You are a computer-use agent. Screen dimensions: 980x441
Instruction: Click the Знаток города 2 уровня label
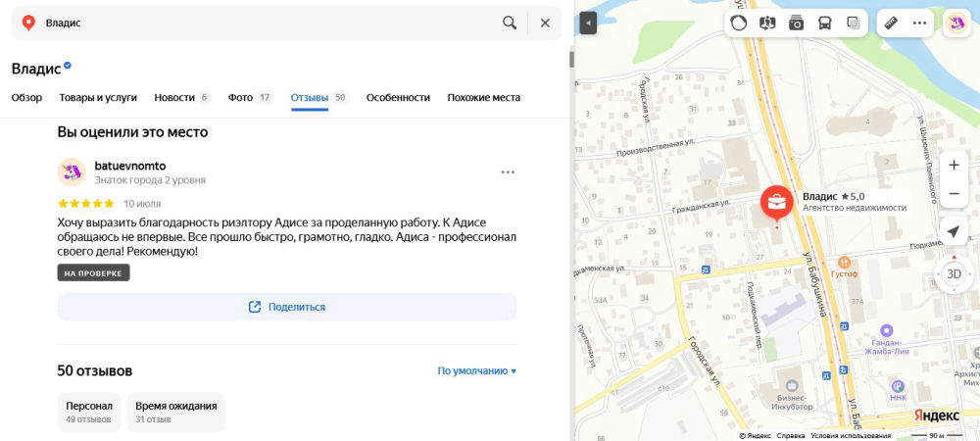pyautogui.click(x=150, y=180)
